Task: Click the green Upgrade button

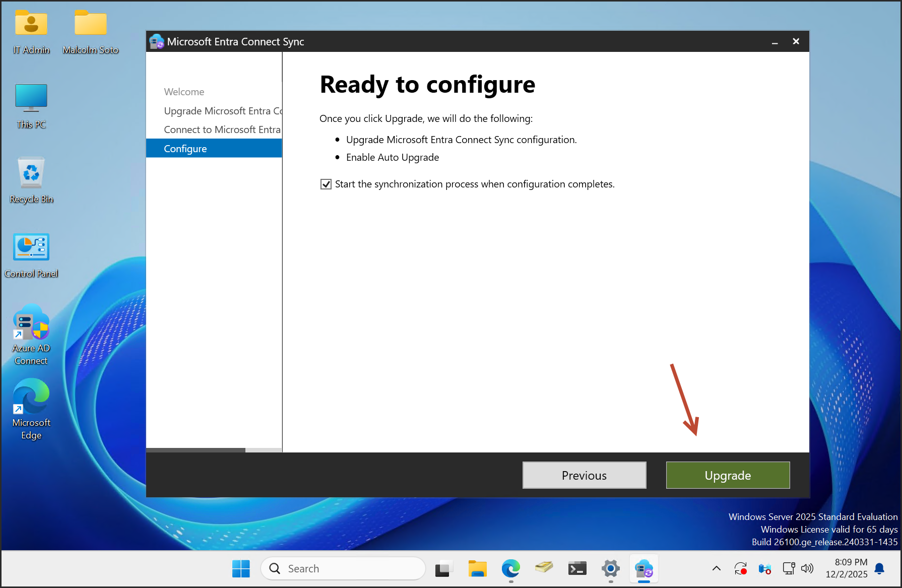Action: point(728,475)
